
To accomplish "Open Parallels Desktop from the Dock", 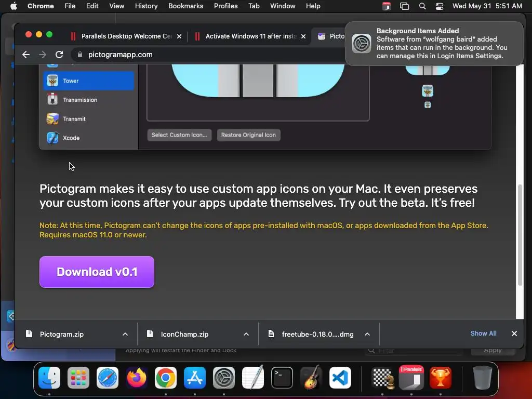I will [x=411, y=378].
